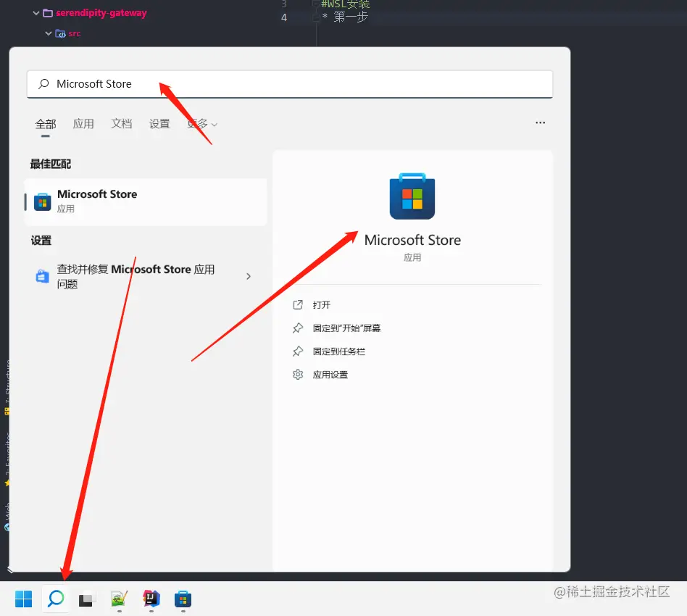Click the src folder icon in project tree

click(60, 34)
